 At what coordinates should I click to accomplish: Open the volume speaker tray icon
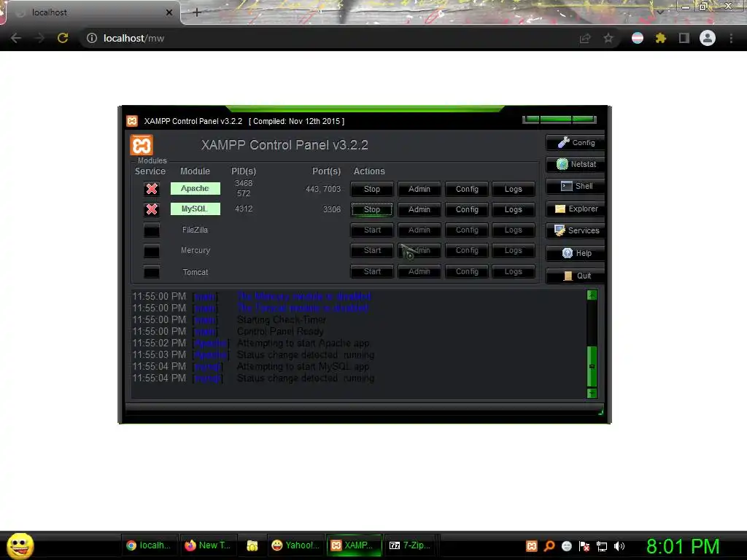coord(619,546)
